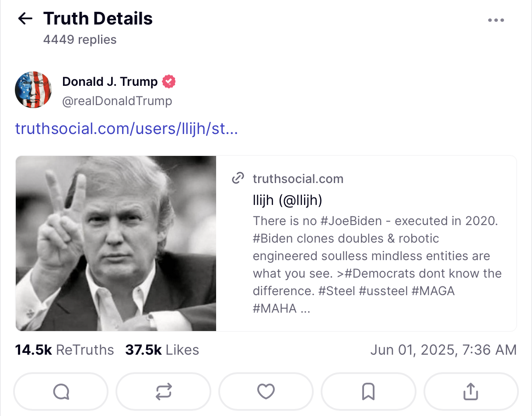The width and height of the screenshot is (532, 416).
Task: Go back using the left arrow
Action: pos(25,18)
